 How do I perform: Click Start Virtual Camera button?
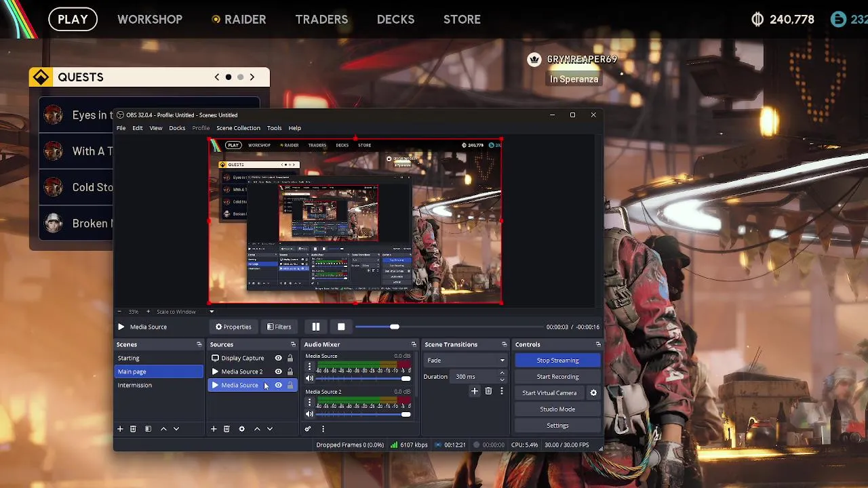[549, 393]
